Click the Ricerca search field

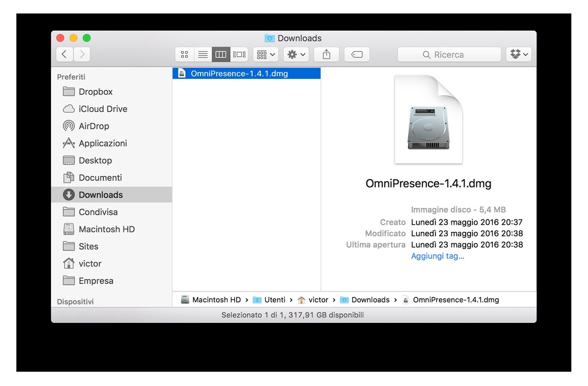(x=449, y=55)
